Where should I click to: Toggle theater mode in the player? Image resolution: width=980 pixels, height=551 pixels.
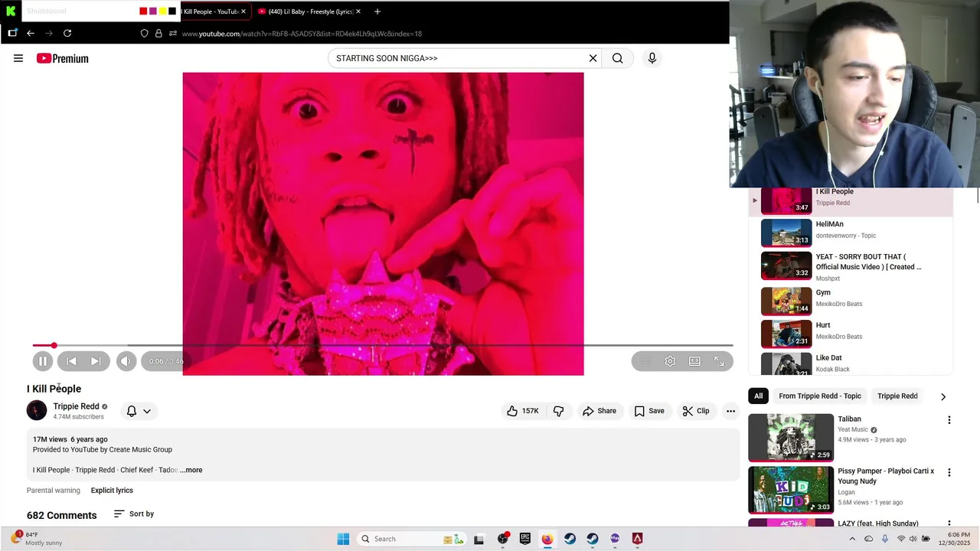pos(694,361)
